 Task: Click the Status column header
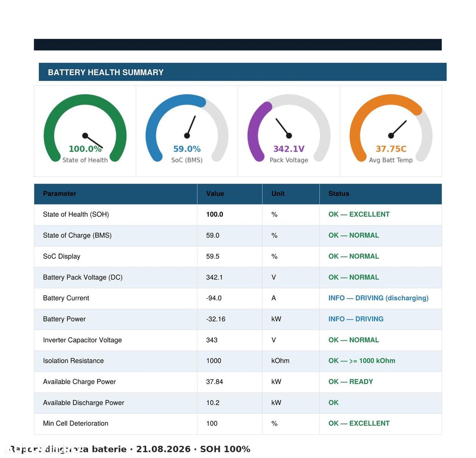point(339,194)
